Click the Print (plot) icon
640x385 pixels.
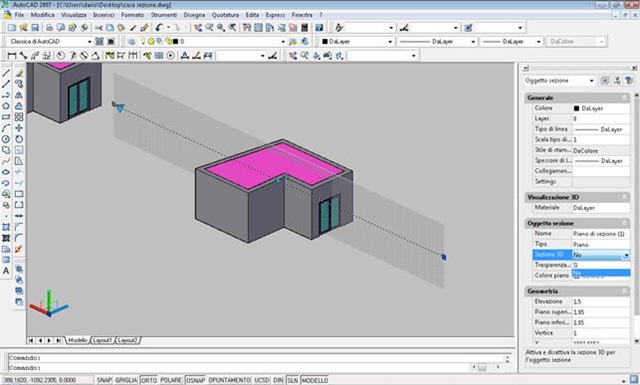click(x=49, y=28)
